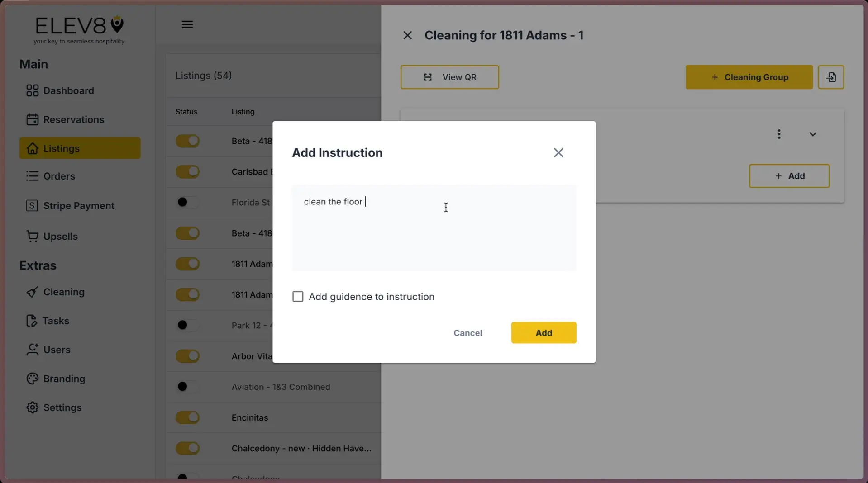This screenshot has height=483, width=868.
Task: Open the View QR dialog
Action: tap(449, 77)
